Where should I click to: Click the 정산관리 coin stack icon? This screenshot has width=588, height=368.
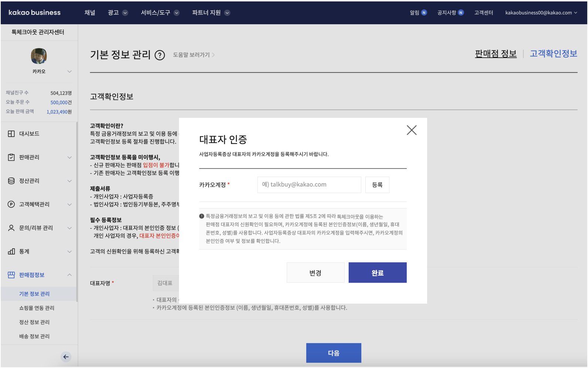click(11, 181)
